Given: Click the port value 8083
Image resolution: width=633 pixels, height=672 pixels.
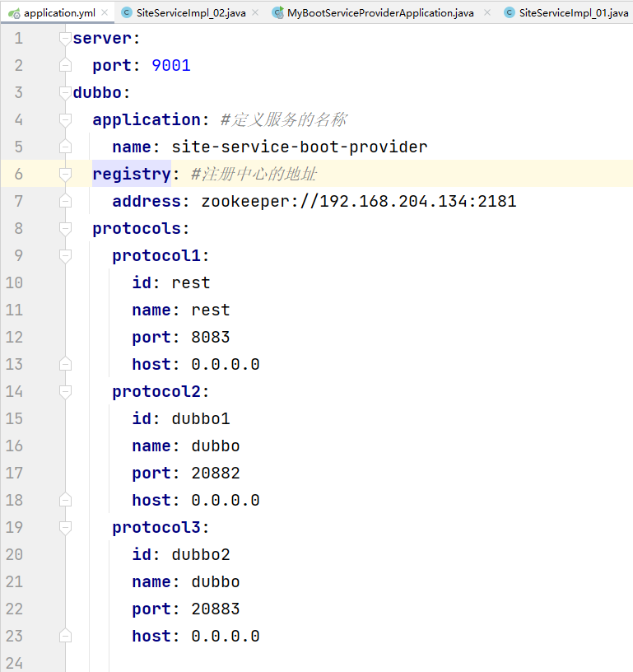Looking at the screenshot, I should pyautogui.click(x=210, y=338).
